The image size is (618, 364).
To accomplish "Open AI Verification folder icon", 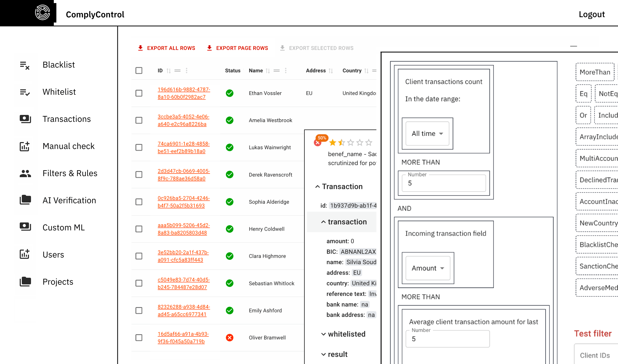I will pyautogui.click(x=25, y=200).
